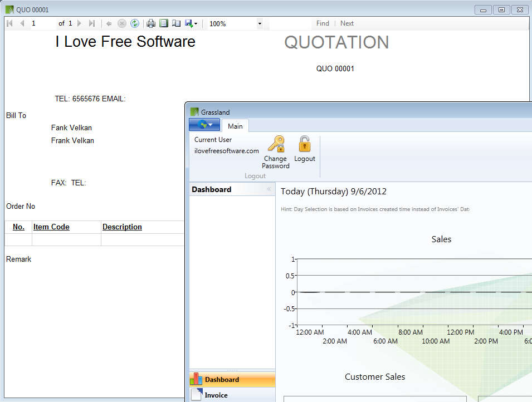The width and height of the screenshot is (532, 402).
Task: Go to next page in report viewer
Action: click(80, 23)
